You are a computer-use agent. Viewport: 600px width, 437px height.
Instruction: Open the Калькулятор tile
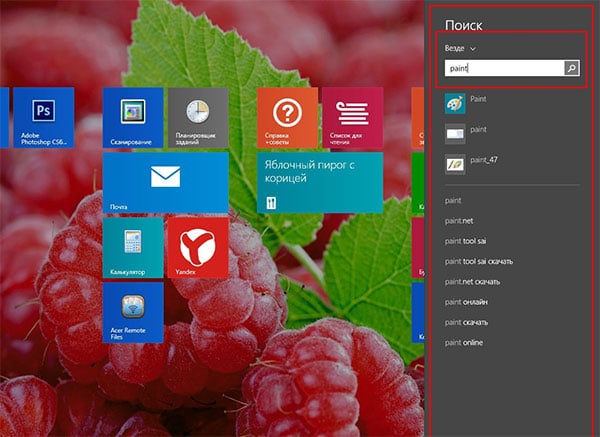[133, 248]
